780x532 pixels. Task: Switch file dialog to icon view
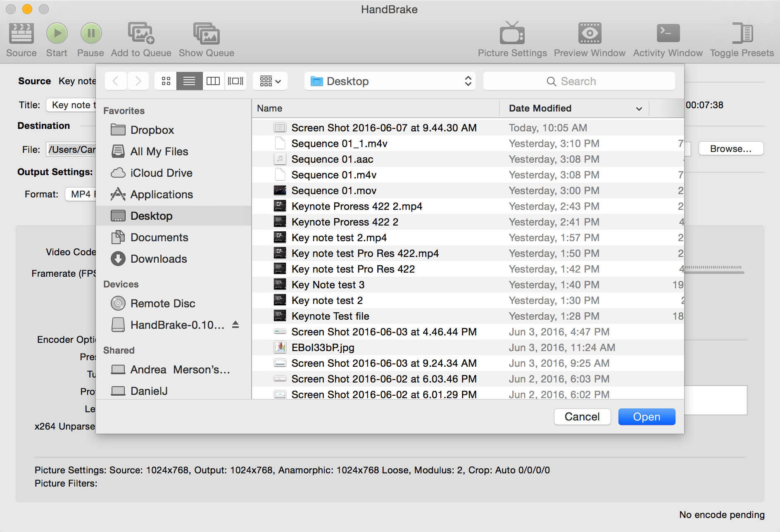tap(166, 81)
